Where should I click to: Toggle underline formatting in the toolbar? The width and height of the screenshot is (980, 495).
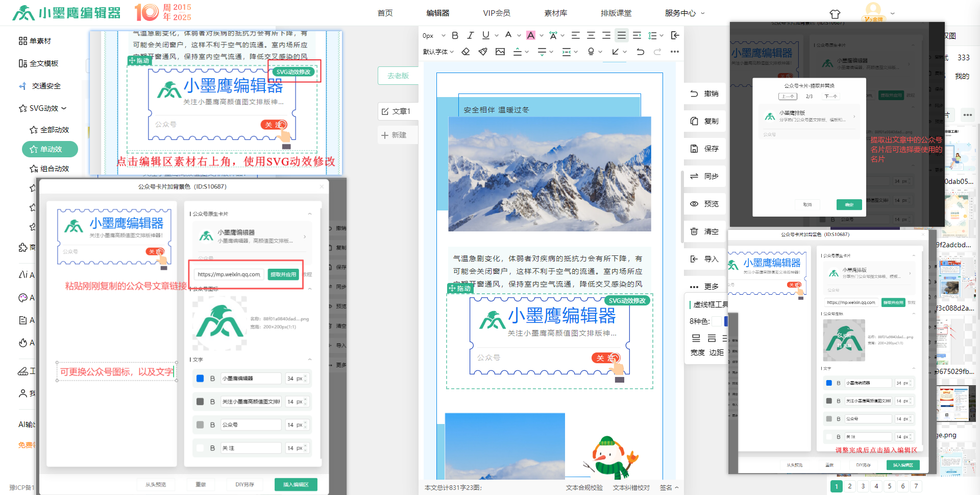(486, 35)
